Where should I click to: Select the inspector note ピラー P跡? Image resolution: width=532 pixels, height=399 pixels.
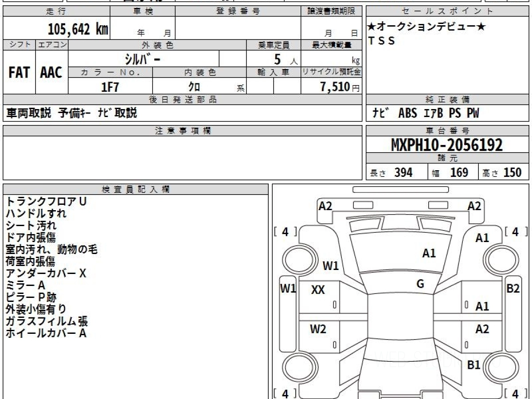pos(31,297)
